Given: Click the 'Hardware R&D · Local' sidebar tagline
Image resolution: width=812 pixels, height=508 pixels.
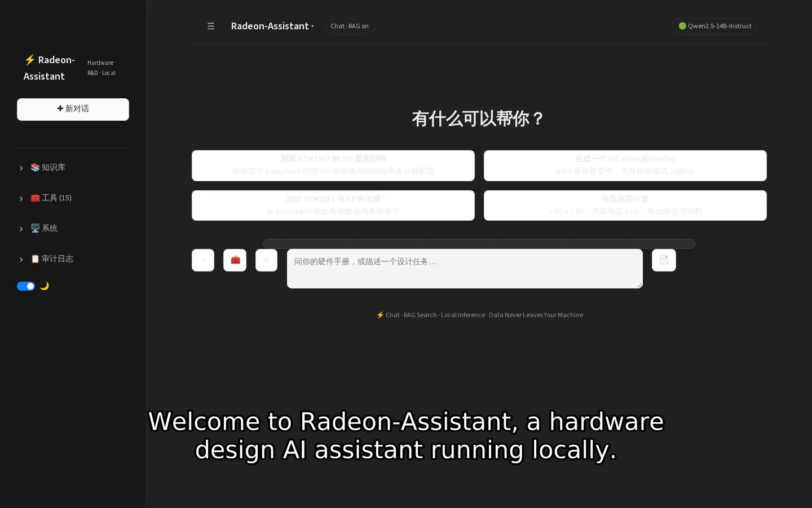Looking at the screenshot, I should click(x=101, y=68).
